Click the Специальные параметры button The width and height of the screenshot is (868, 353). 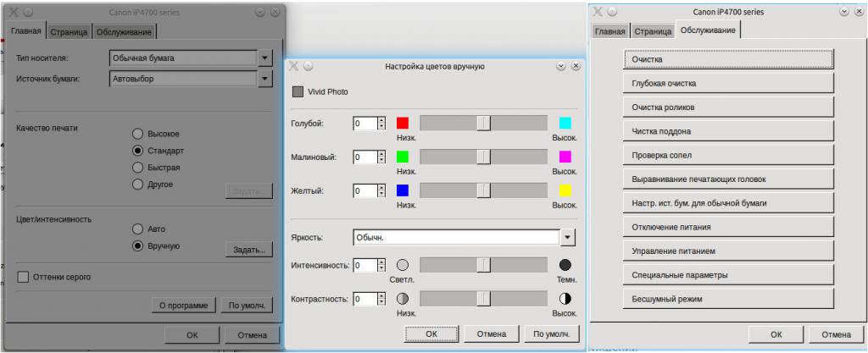[x=728, y=274]
